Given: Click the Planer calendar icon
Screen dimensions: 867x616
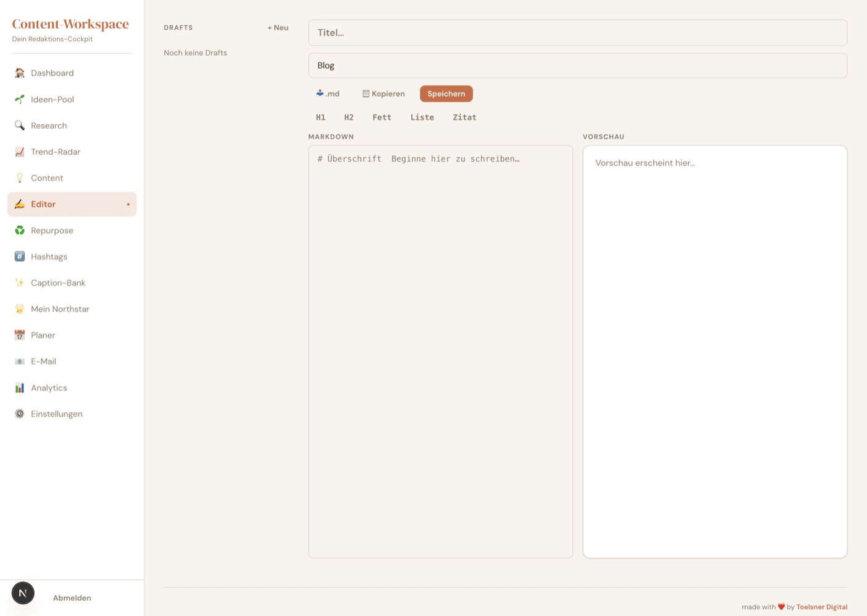Looking at the screenshot, I should click(20, 335).
